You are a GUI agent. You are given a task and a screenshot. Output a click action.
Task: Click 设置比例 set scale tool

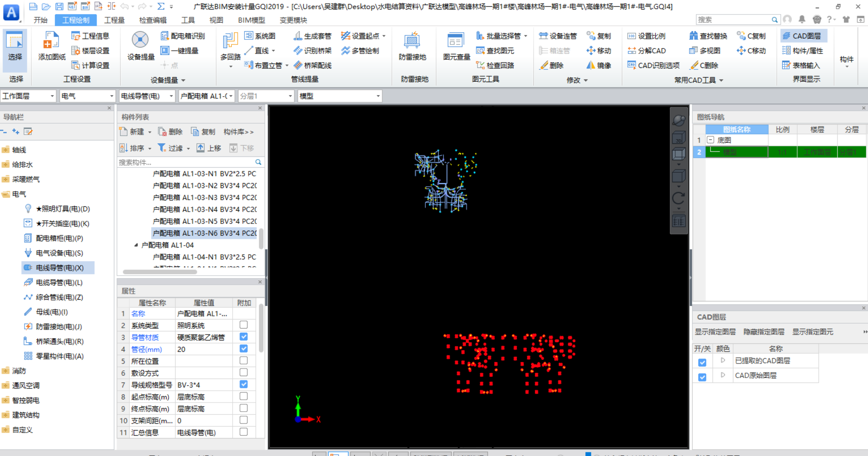tap(646, 36)
